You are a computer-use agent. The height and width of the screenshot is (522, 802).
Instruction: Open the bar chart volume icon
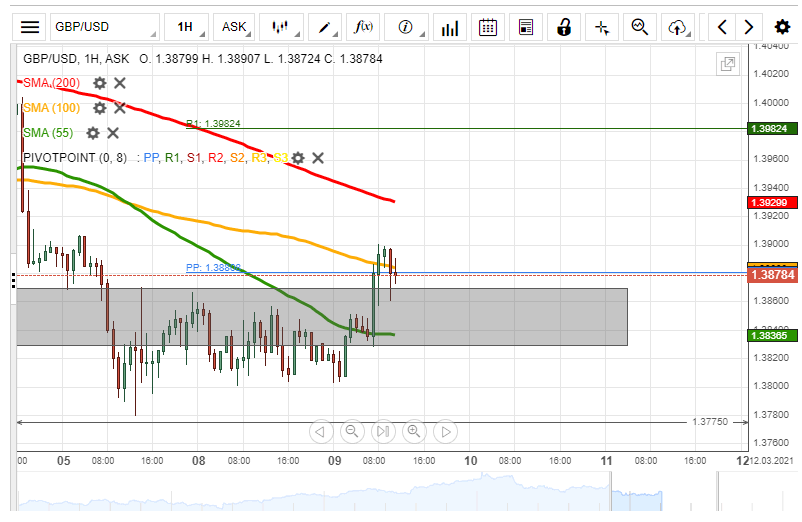pyautogui.click(x=450, y=27)
